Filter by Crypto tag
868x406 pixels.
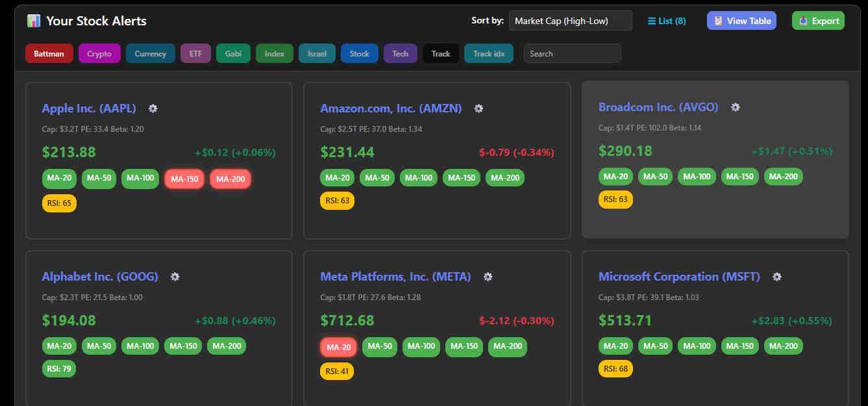99,54
